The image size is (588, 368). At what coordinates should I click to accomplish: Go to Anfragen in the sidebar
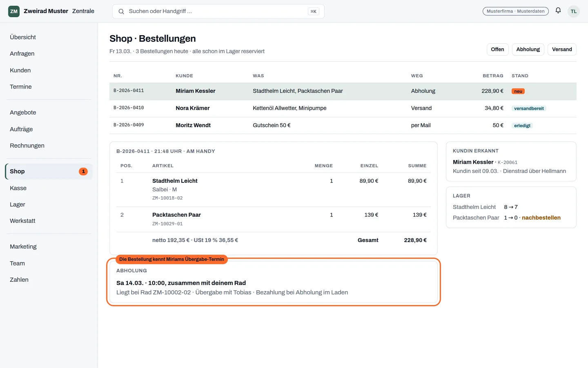click(x=49, y=54)
